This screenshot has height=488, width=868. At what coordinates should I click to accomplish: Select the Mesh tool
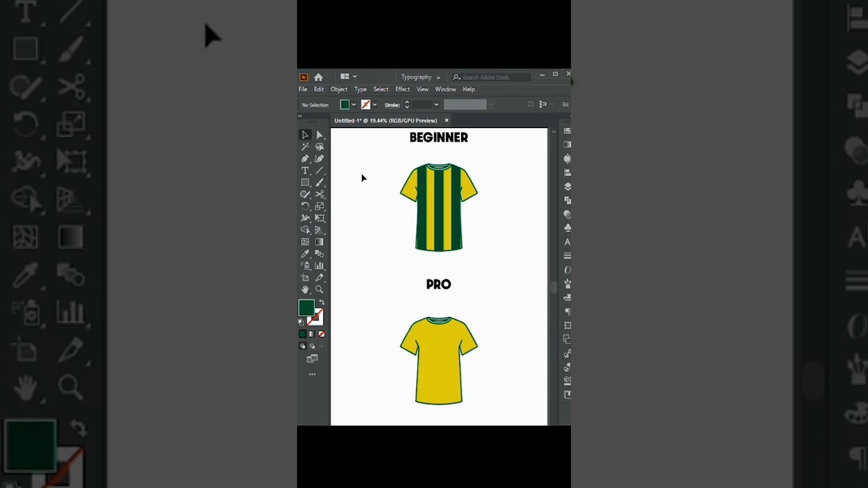305,241
